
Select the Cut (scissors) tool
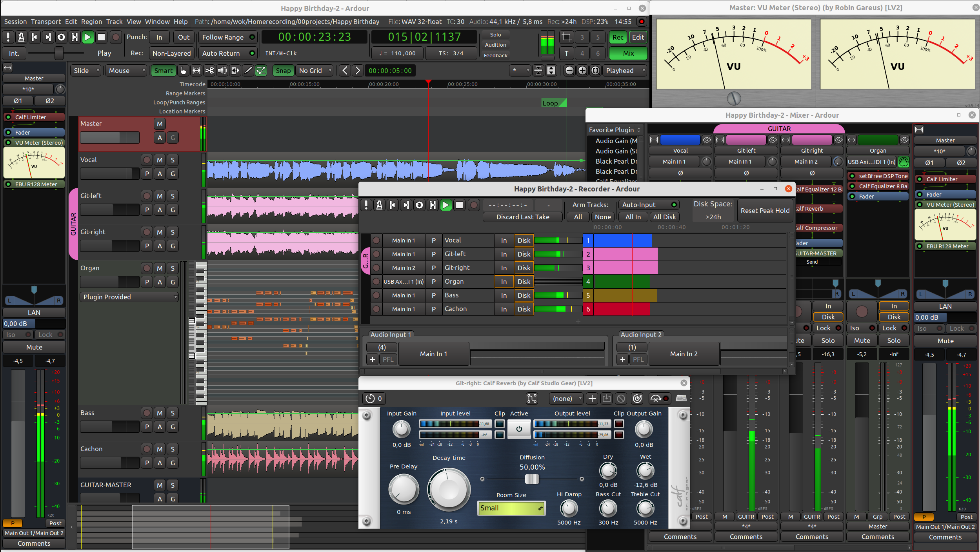pos(209,71)
